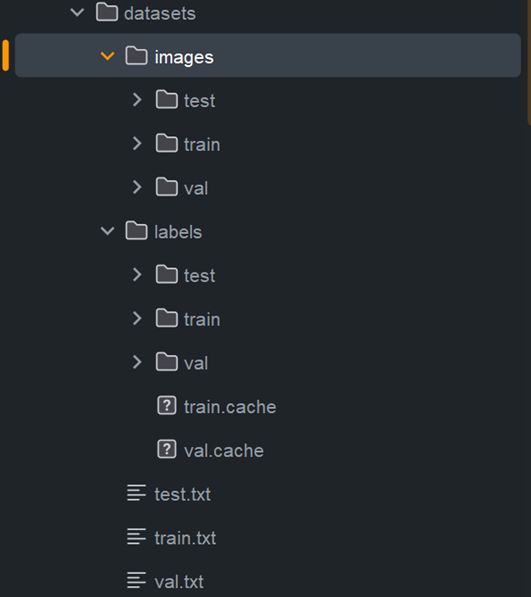Click the datasets folder icon
The width and height of the screenshot is (531, 597).
click(107, 12)
